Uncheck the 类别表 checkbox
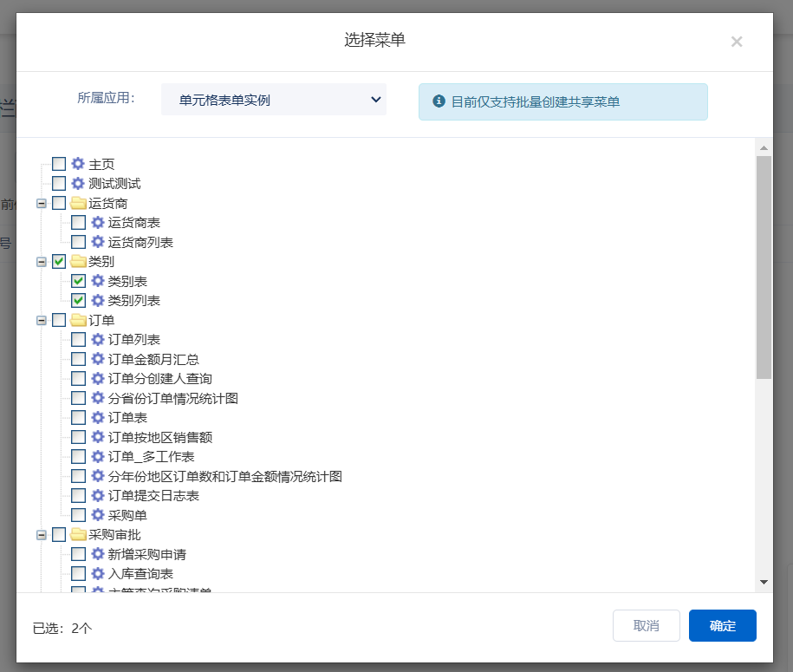The width and height of the screenshot is (793, 672). click(x=78, y=281)
